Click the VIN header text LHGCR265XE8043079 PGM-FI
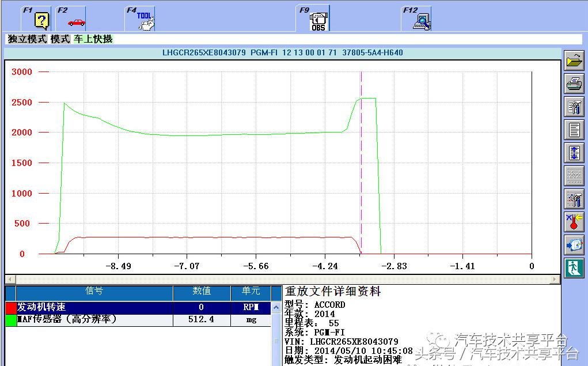The height and width of the screenshot is (366, 588). pyautogui.click(x=220, y=53)
